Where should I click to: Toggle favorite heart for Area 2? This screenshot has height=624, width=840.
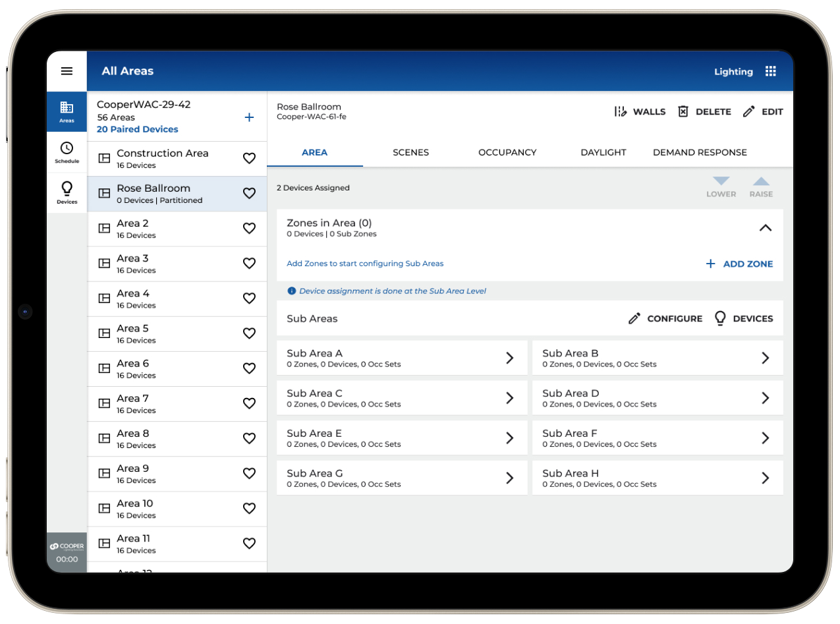[x=249, y=229]
